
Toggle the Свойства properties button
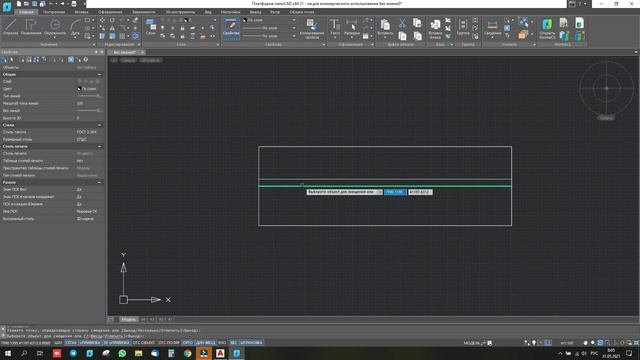pyautogui.click(x=231, y=28)
